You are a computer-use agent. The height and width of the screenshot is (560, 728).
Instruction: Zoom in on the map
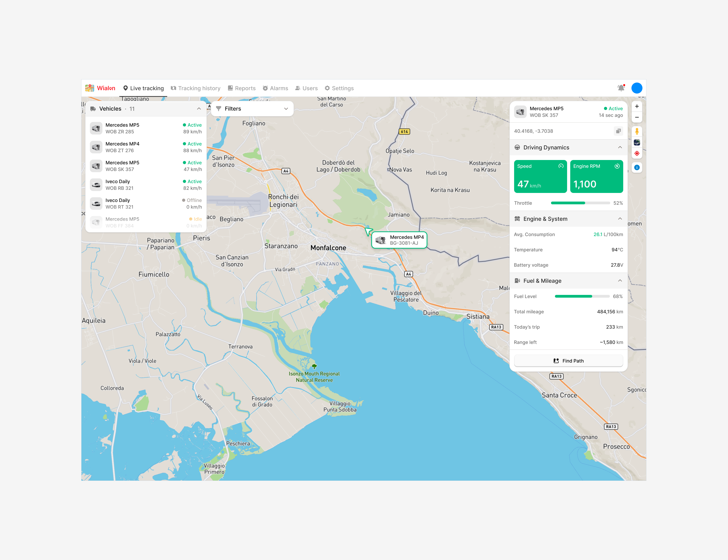[637, 106]
